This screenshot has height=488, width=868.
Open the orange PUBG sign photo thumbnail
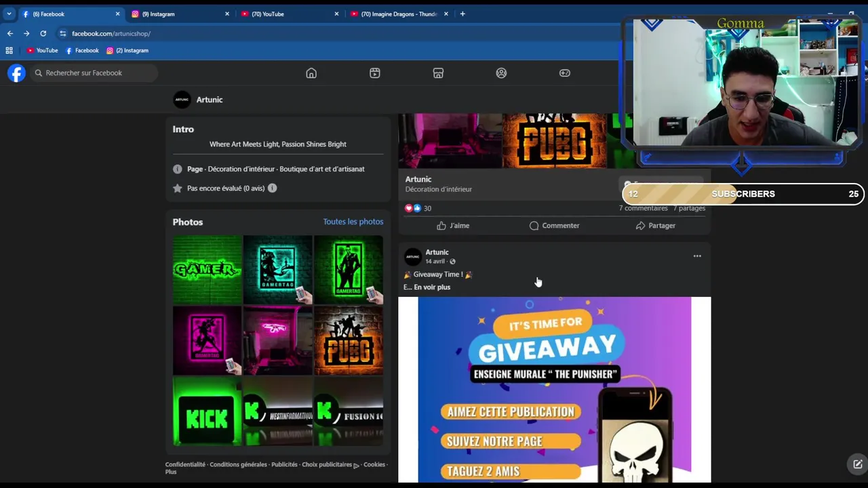click(x=349, y=340)
